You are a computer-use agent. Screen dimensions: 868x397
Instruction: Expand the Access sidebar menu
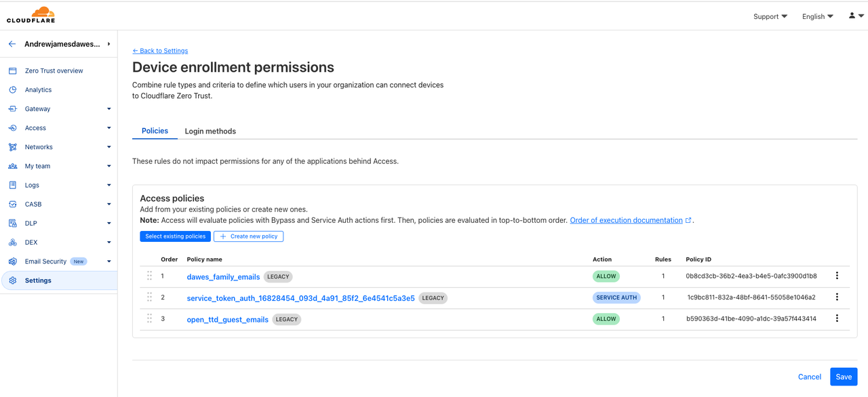point(108,128)
